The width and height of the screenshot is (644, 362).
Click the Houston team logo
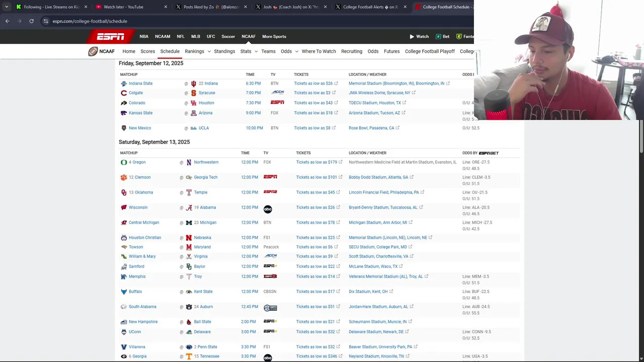click(x=193, y=103)
